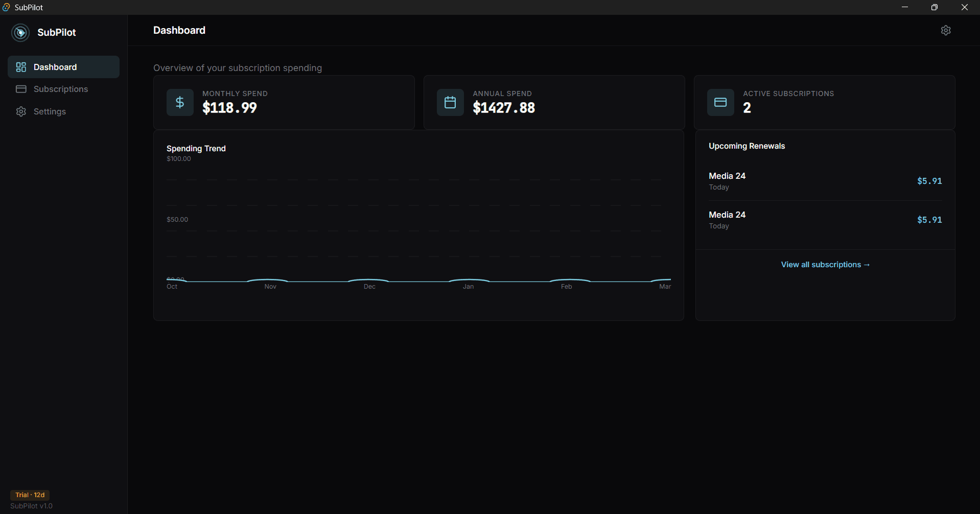The image size is (980, 514).
Task: Click the dollar sign icon on Monthly Spend
Action: (x=179, y=102)
